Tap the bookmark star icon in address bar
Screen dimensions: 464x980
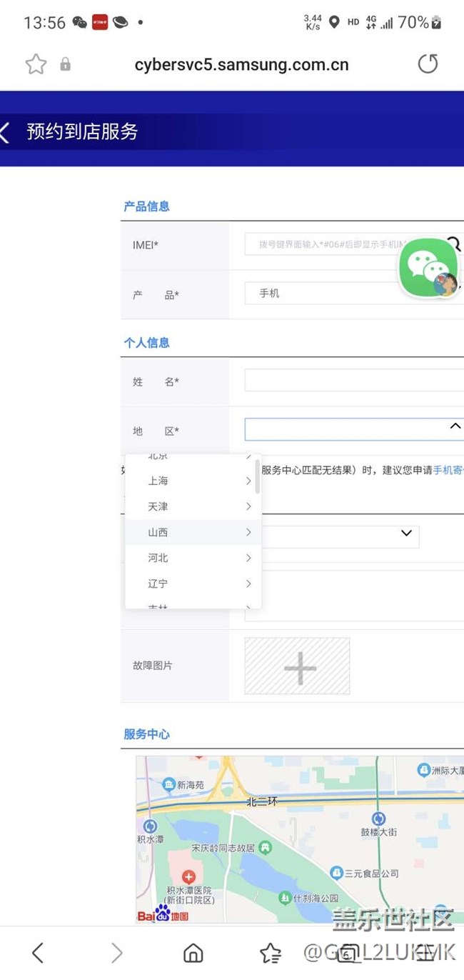point(36,64)
